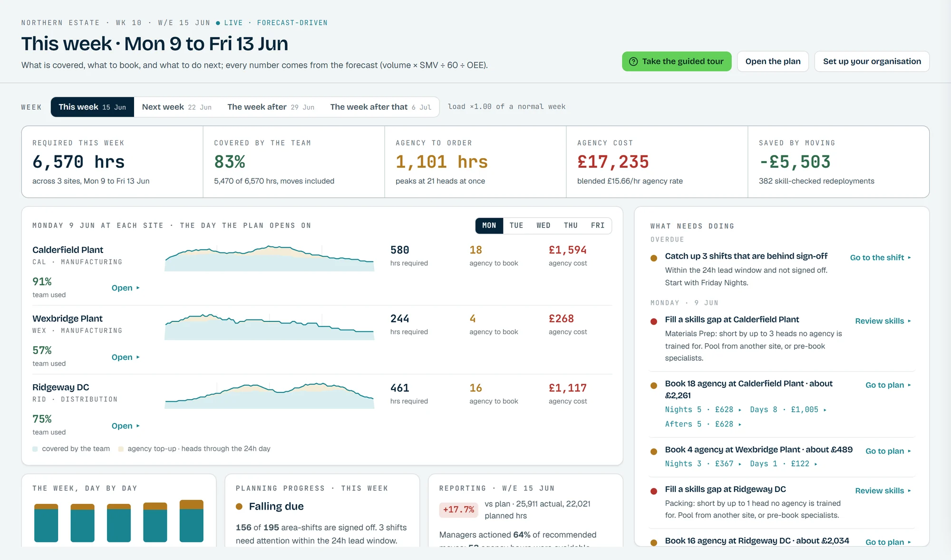Switch to Next week 22 Jun

pyautogui.click(x=176, y=107)
